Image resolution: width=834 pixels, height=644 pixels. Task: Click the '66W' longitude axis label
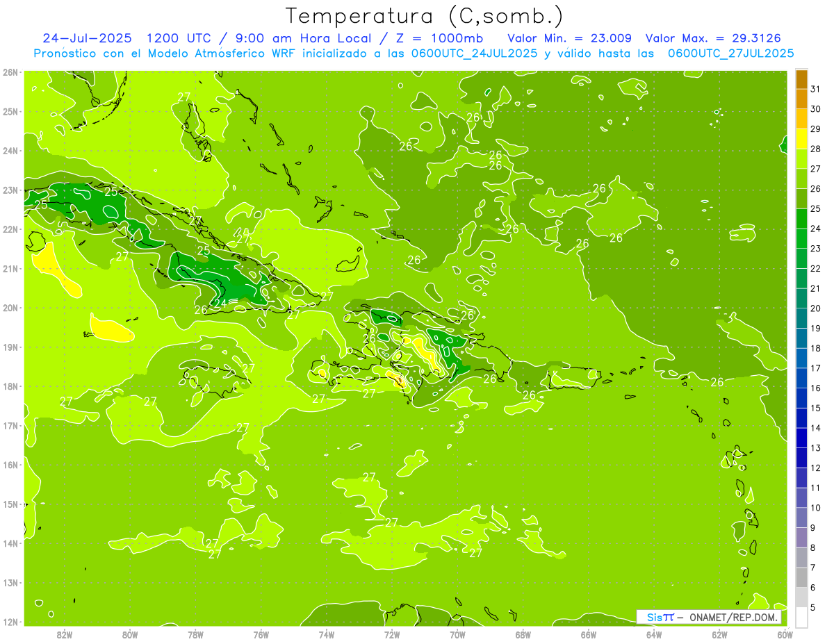coord(589,634)
